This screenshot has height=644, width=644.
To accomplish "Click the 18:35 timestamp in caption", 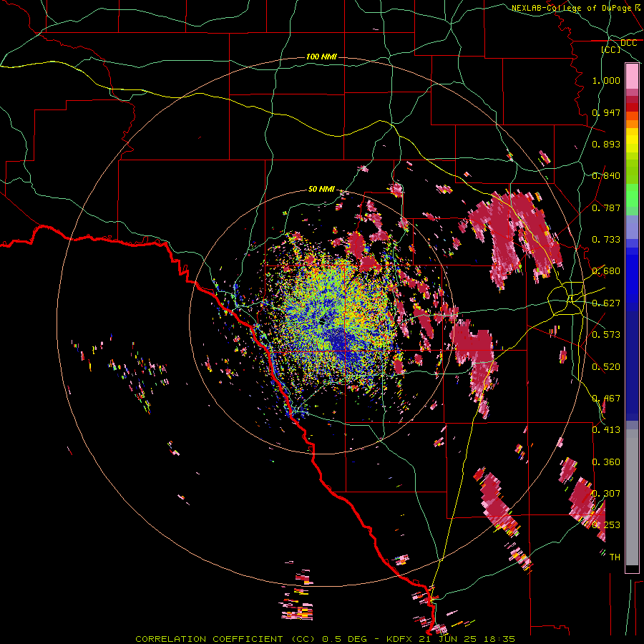I will coord(499,639).
